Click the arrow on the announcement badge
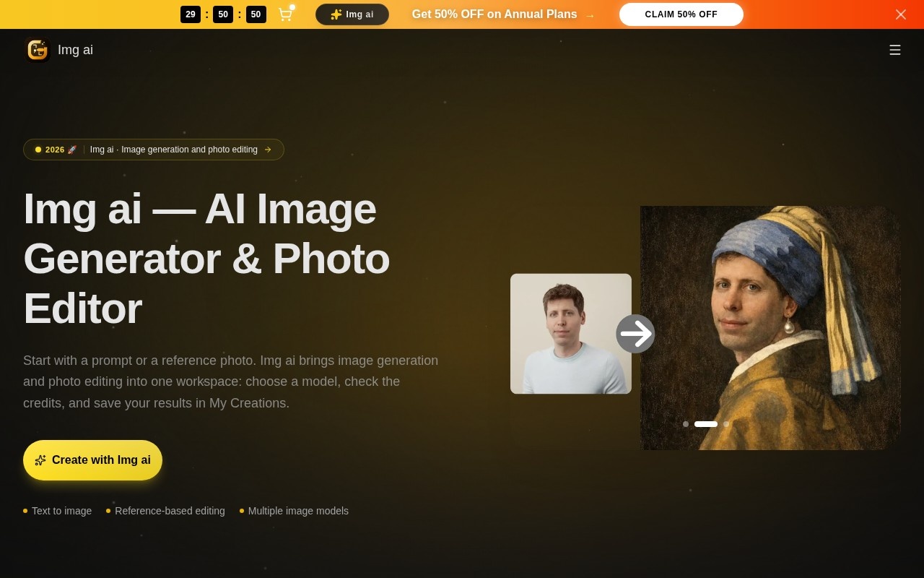924x578 pixels. click(268, 150)
